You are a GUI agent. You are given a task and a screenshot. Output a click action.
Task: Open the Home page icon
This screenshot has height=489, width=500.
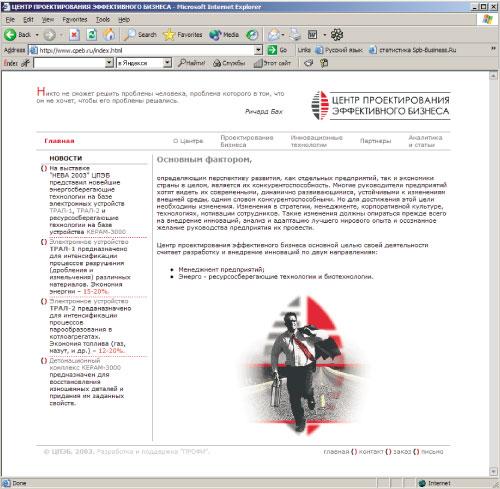tap(109, 35)
